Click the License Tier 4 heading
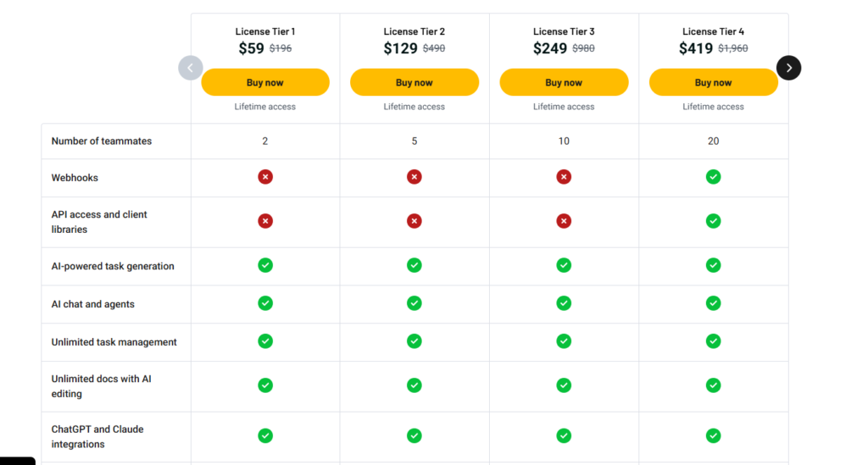Screen dimensions: 868x465 (x=713, y=31)
